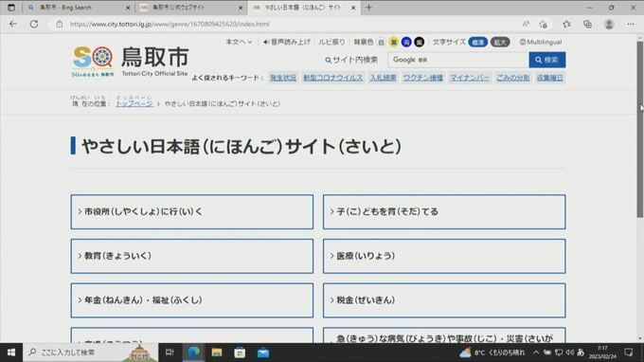Screen dimensions: 644x362
Task: Click Microsoft Edge taskbar icon
Action: point(193,353)
